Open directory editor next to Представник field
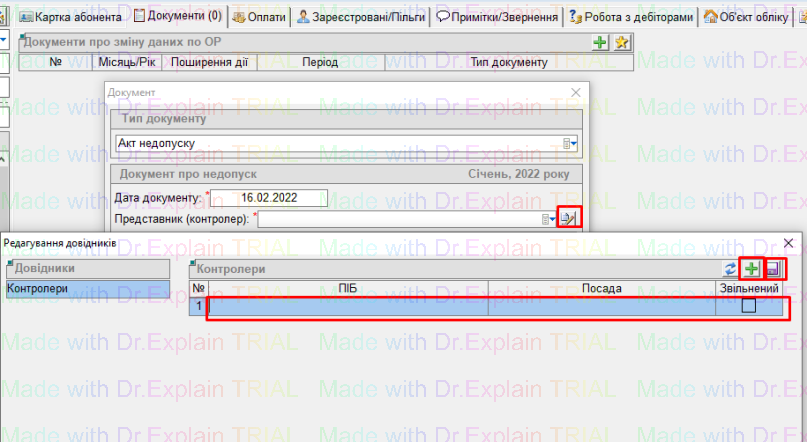Viewport: 807px width, 442px height. point(567,219)
